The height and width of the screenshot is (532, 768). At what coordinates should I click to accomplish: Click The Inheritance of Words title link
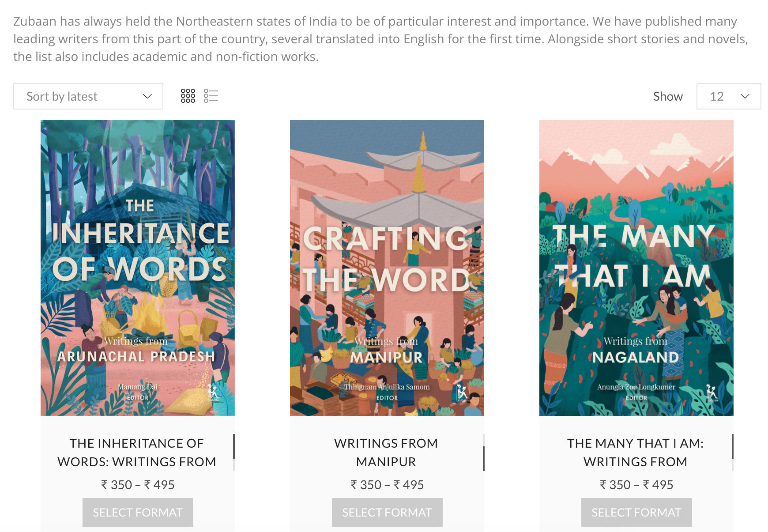tap(137, 453)
